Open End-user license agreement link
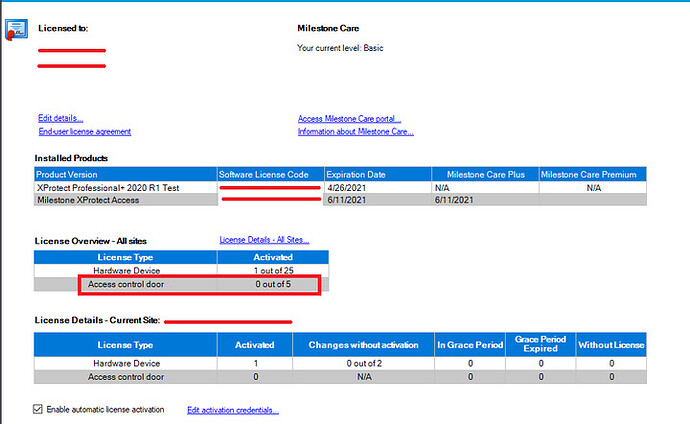This screenshot has width=690, height=424. (84, 132)
